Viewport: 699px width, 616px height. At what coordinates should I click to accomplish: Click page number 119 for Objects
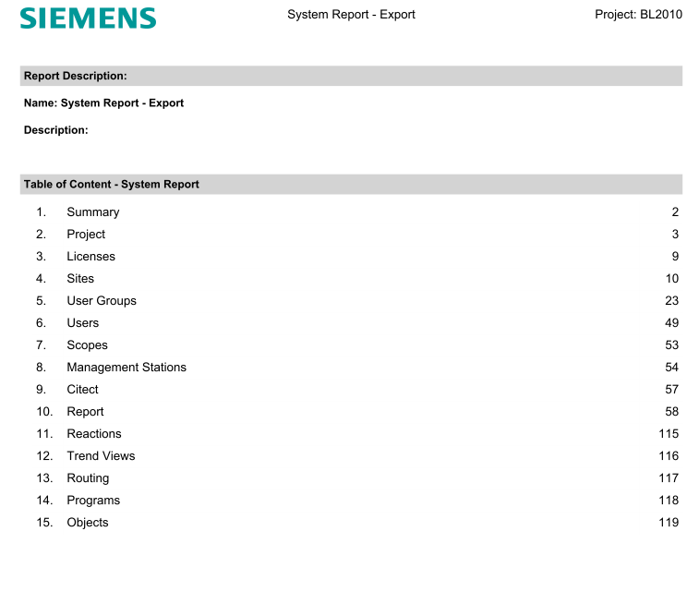pyautogui.click(x=669, y=523)
